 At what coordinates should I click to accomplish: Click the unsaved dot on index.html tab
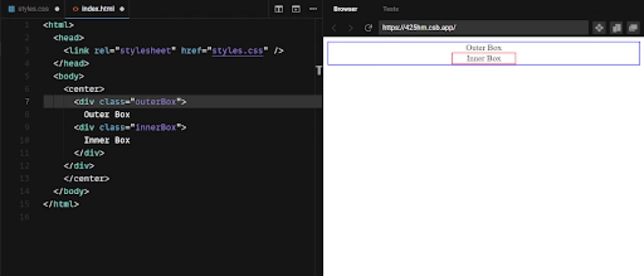122,9
